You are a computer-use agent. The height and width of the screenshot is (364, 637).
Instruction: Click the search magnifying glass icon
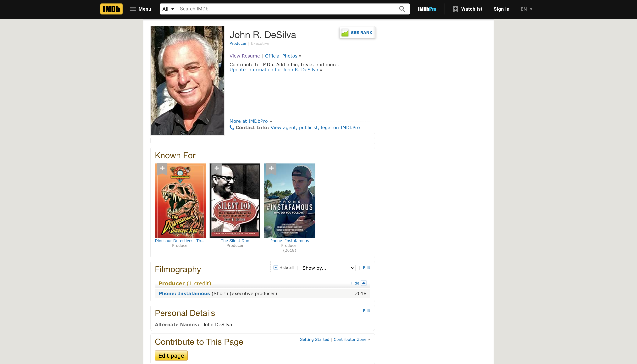[x=402, y=9]
